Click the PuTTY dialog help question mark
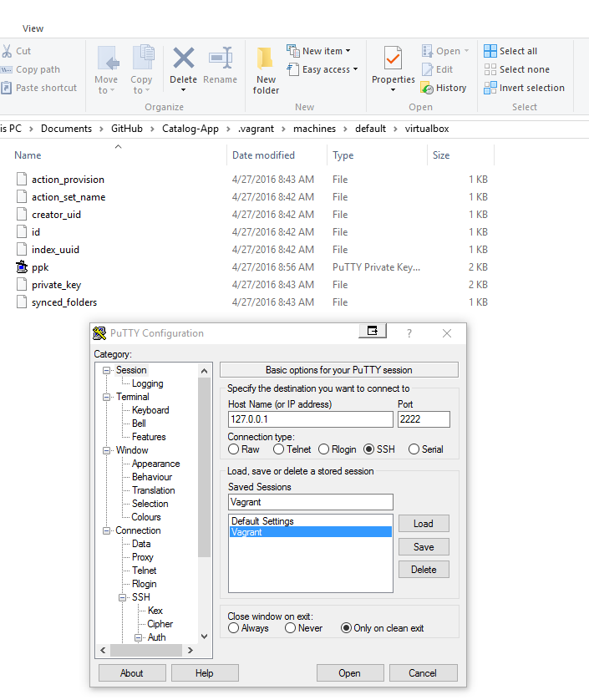This screenshot has width=589, height=700. 409,333
